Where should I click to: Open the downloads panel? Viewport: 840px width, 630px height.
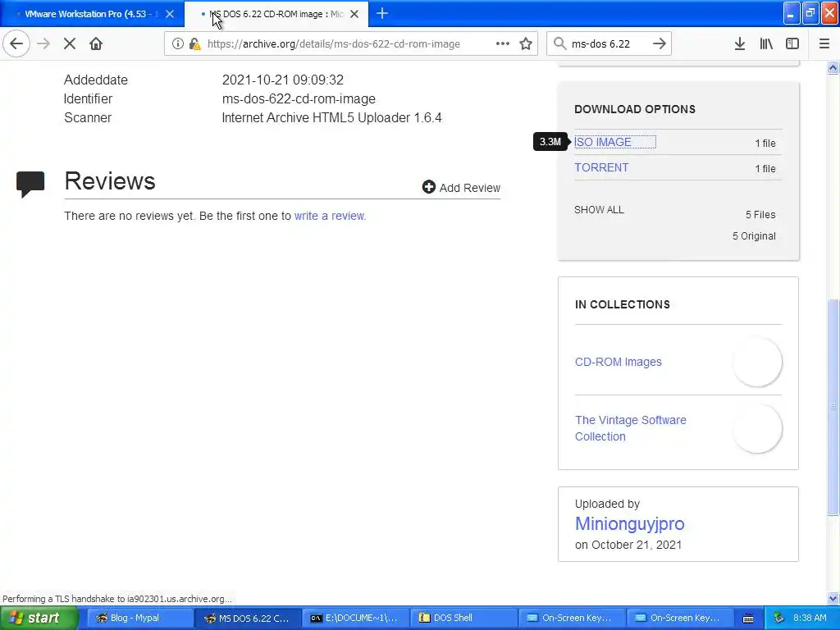click(740, 43)
